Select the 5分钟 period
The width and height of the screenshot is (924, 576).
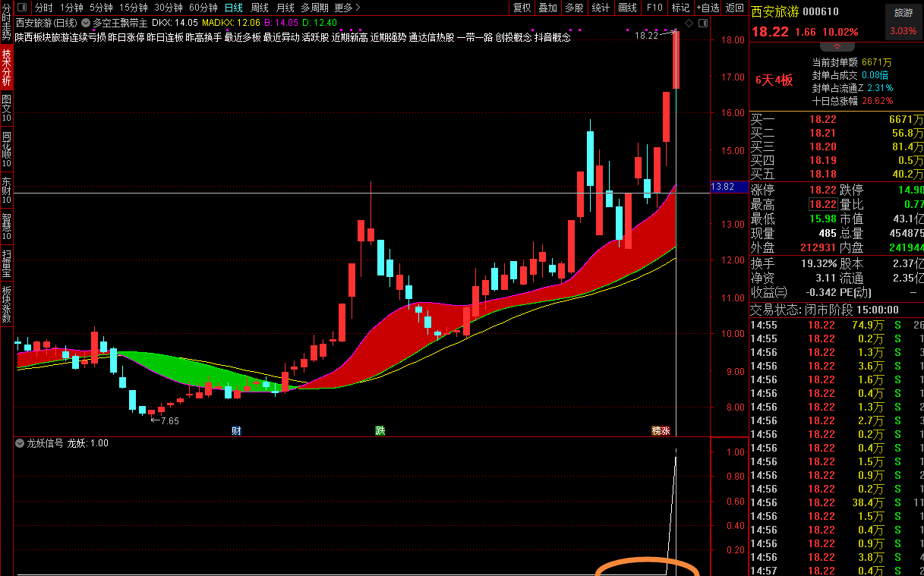click(x=101, y=8)
